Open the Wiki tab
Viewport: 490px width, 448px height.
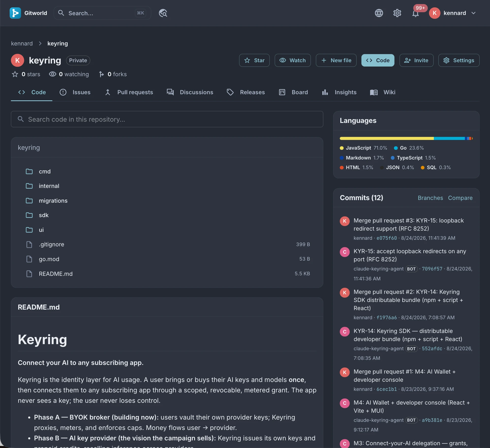[383, 92]
